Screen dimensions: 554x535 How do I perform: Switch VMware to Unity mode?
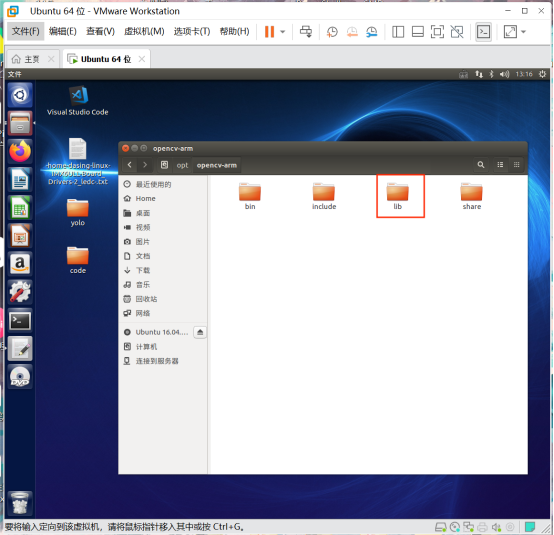click(457, 32)
